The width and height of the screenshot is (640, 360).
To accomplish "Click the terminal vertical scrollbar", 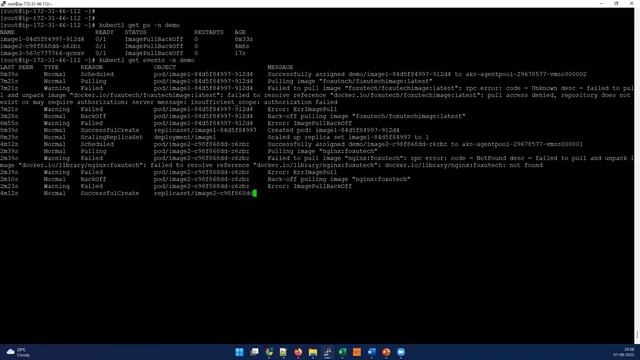I will pyautogui.click(x=637, y=176).
